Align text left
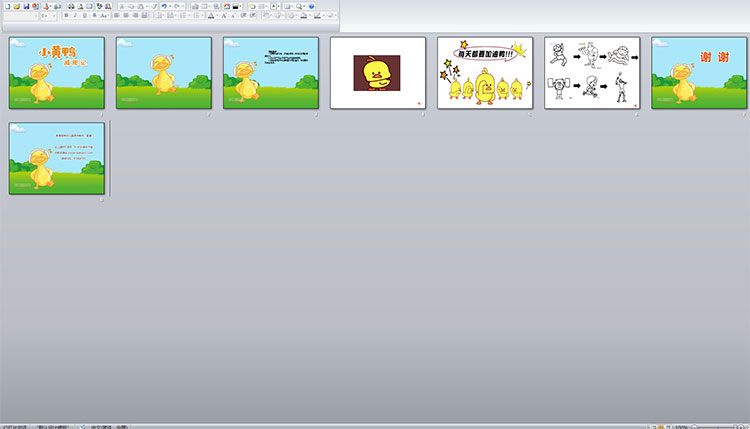This screenshot has height=429, width=750. pos(117,15)
